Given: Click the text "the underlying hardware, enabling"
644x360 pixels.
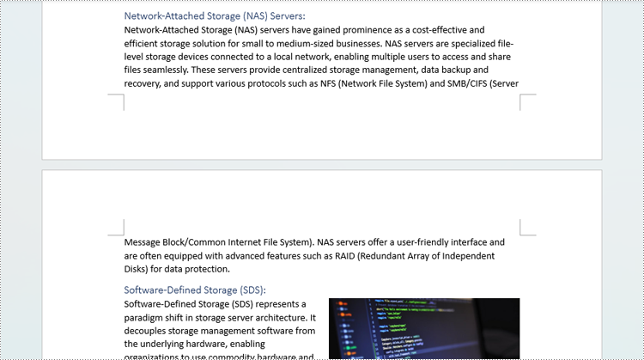Looking at the screenshot, I should (x=195, y=344).
